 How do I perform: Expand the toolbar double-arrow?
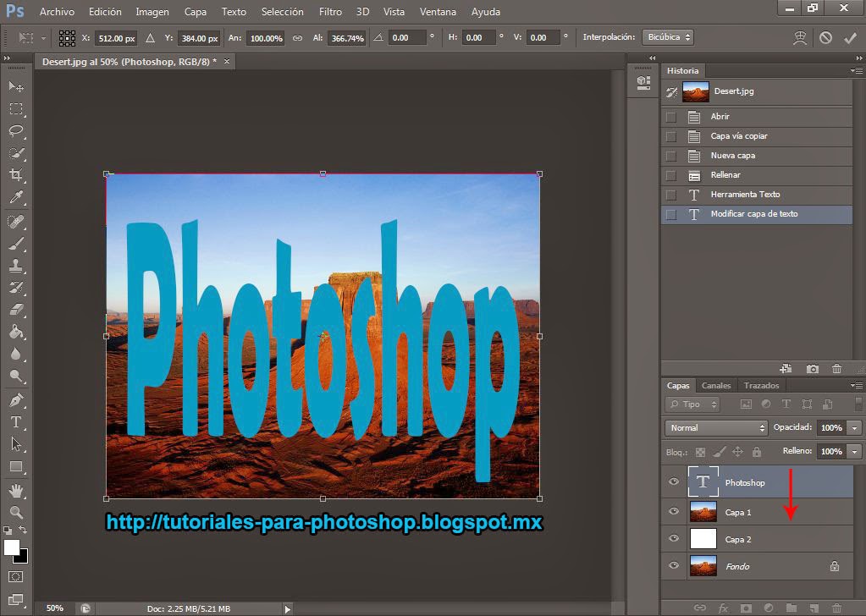coord(7,58)
